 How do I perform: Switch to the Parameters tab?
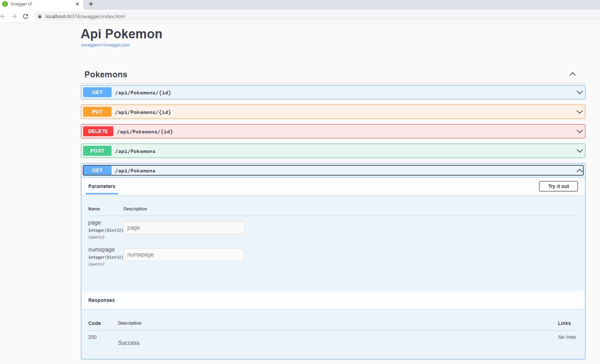pyautogui.click(x=102, y=186)
